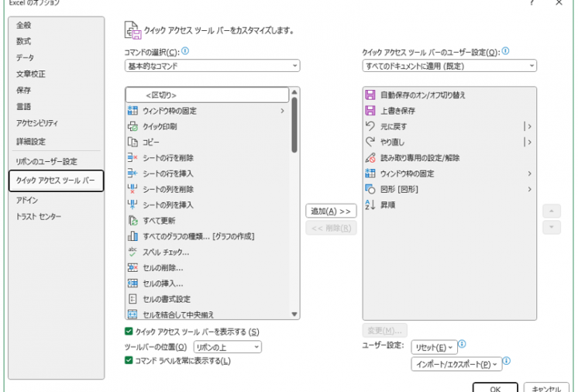
Task: Select the シートの列を削除 icon
Action: coord(132,189)
